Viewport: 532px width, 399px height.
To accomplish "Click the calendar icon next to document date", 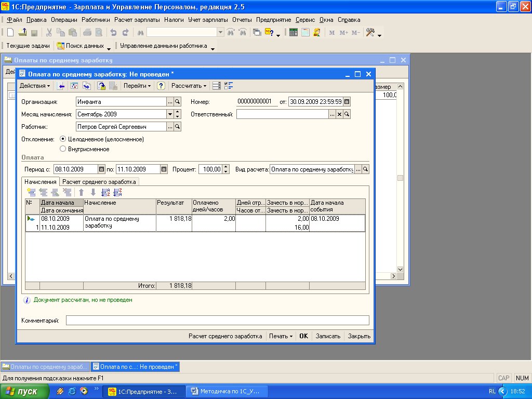I will tap(347, 102).
